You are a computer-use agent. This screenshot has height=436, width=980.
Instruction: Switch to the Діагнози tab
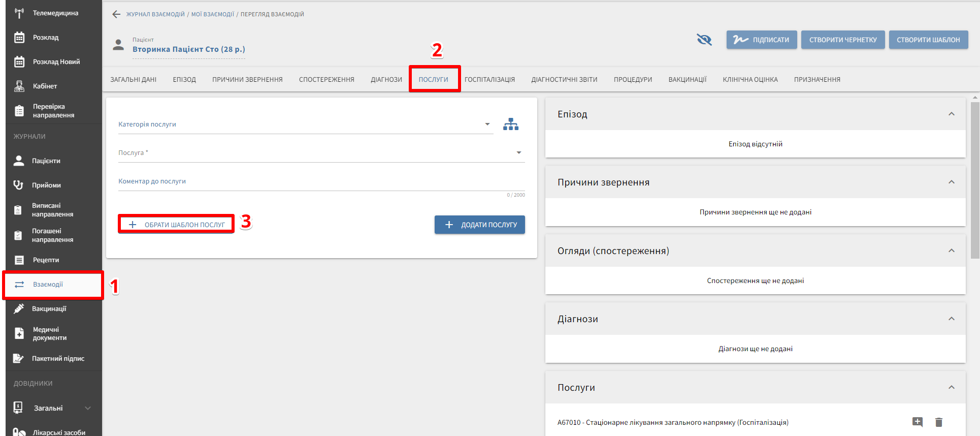click(x=386, y=80)
